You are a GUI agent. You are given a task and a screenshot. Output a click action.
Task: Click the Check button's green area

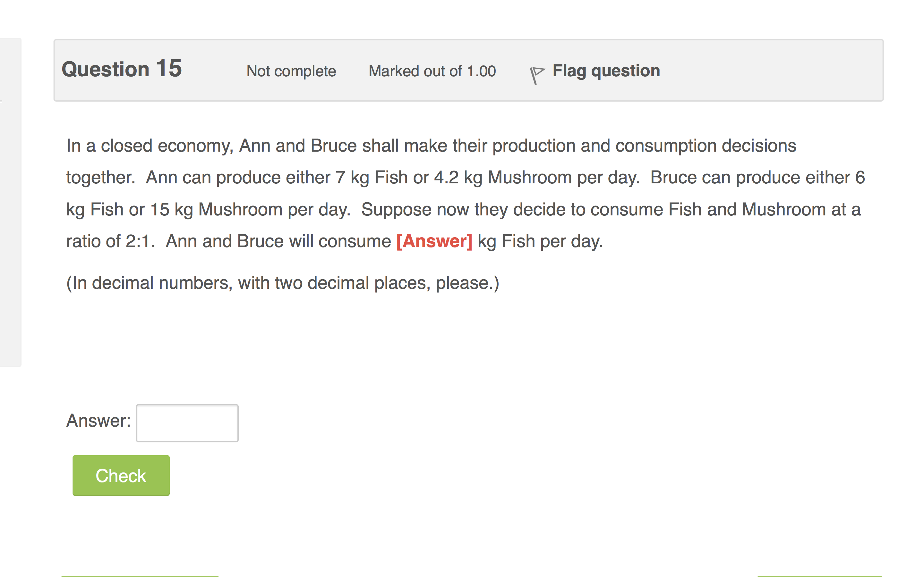(121, 475)
